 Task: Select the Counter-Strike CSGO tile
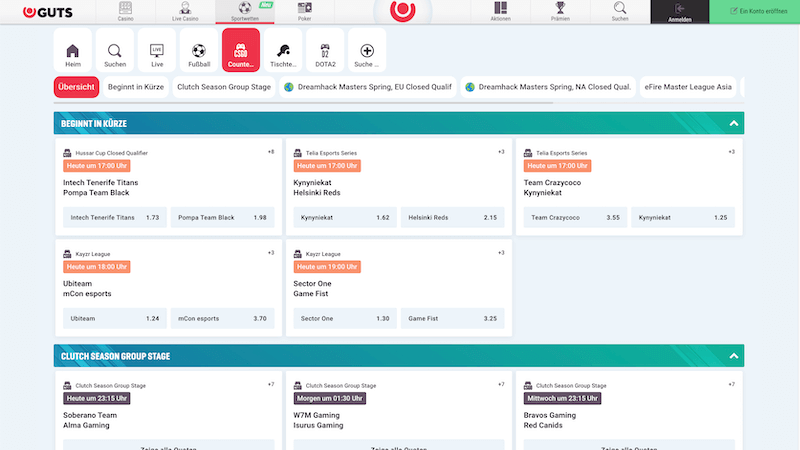(241, 50)
